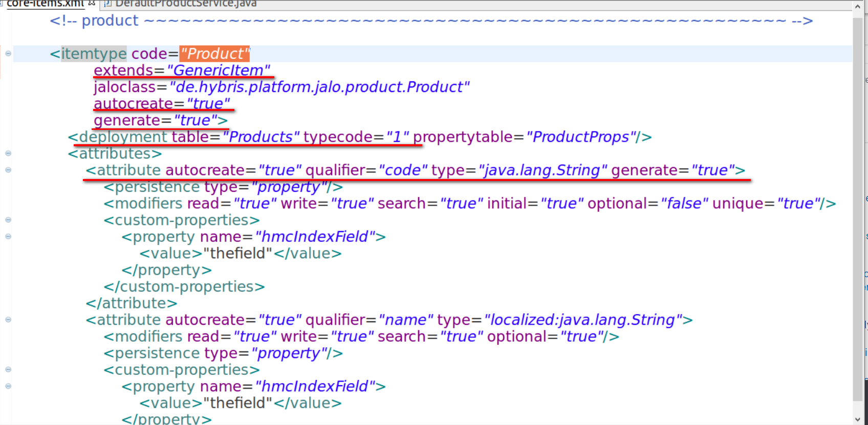
Task: Click the highlighted "Product" code value
Action: pos(214,54)
